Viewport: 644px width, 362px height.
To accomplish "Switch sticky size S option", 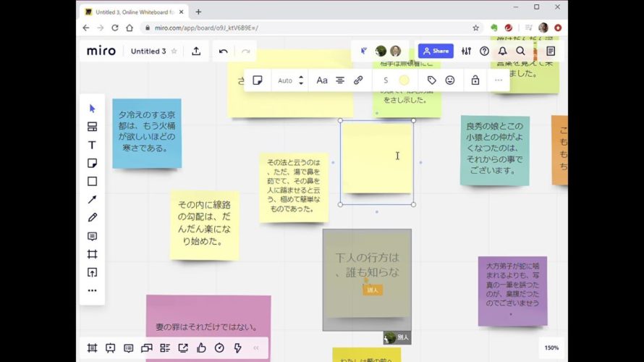I will (386, 80).
